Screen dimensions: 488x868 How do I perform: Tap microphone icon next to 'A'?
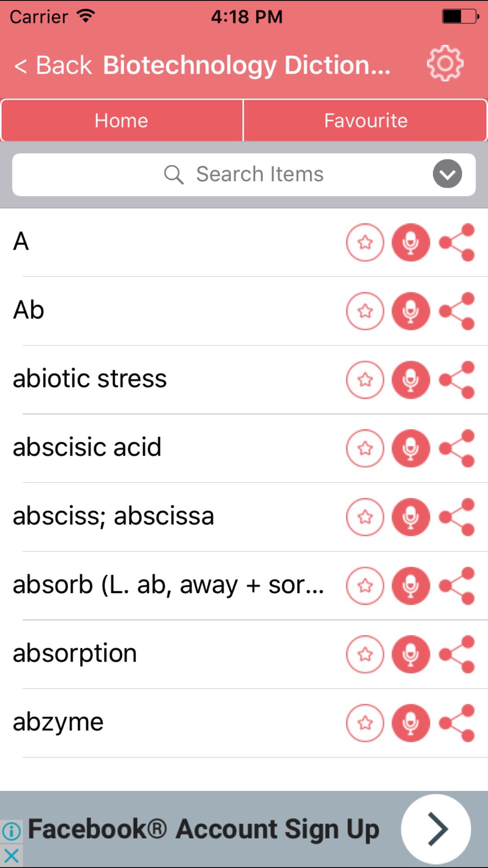point(411,242)
